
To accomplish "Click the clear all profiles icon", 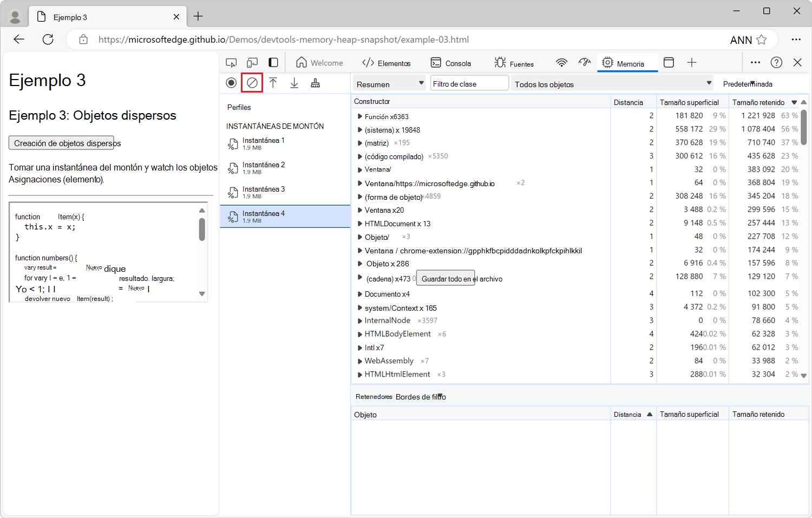I will coord(252,83).
